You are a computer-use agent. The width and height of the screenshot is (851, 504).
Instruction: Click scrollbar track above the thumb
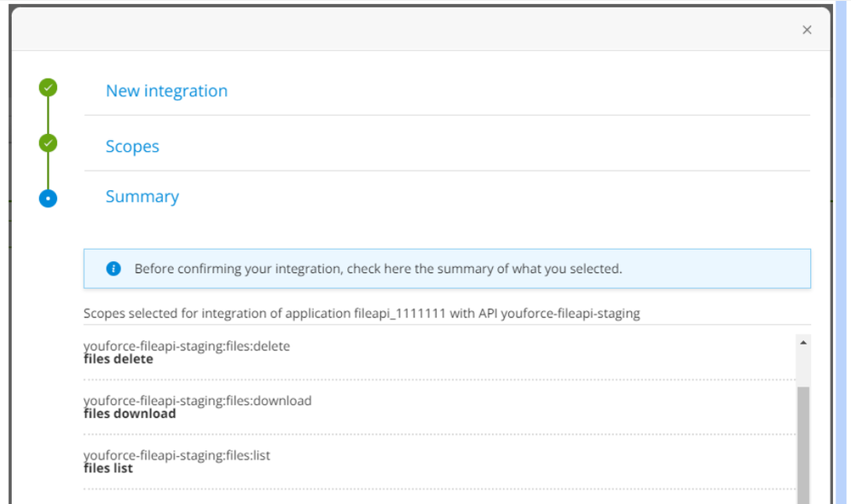tap(803, 367)
